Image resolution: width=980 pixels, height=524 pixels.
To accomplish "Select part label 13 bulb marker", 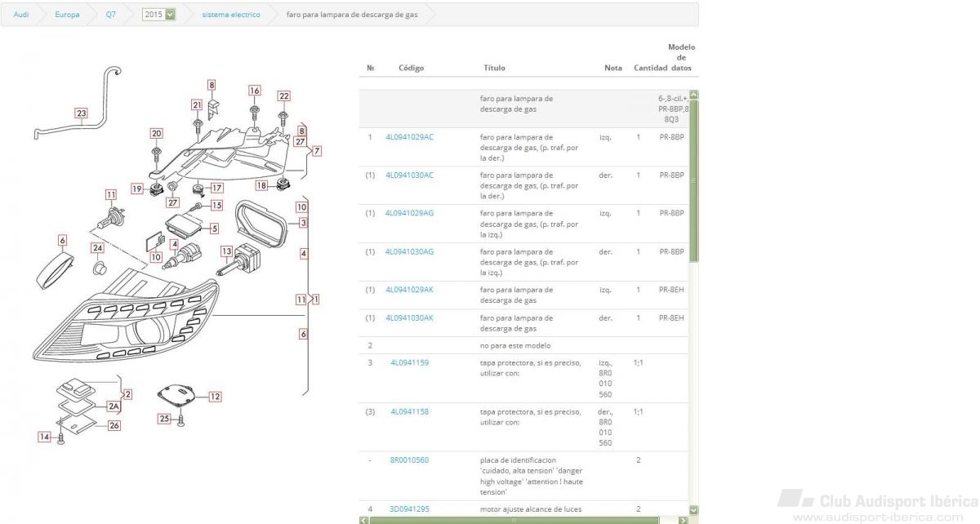I will pos(226,251).
